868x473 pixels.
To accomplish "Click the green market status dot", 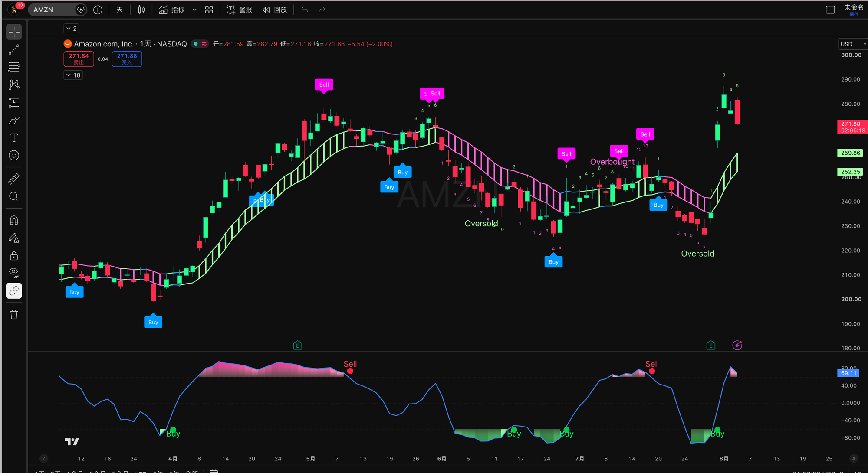I will (x=196, y=44).
